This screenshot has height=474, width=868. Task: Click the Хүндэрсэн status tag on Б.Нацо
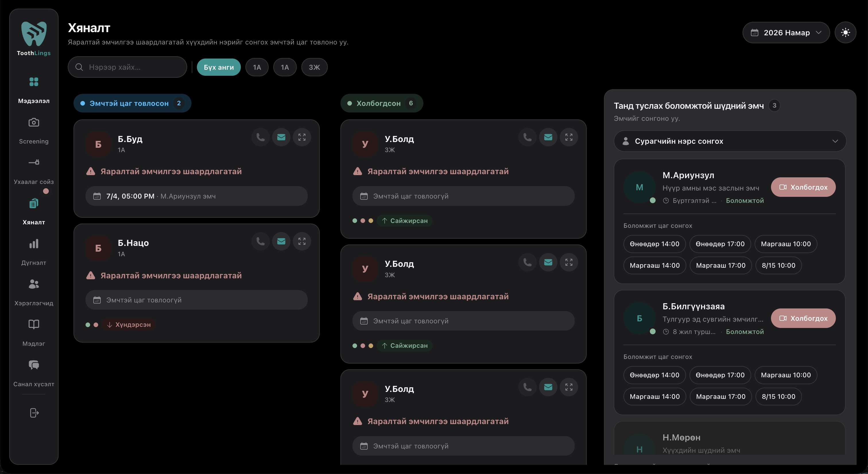tap(129, 325)
